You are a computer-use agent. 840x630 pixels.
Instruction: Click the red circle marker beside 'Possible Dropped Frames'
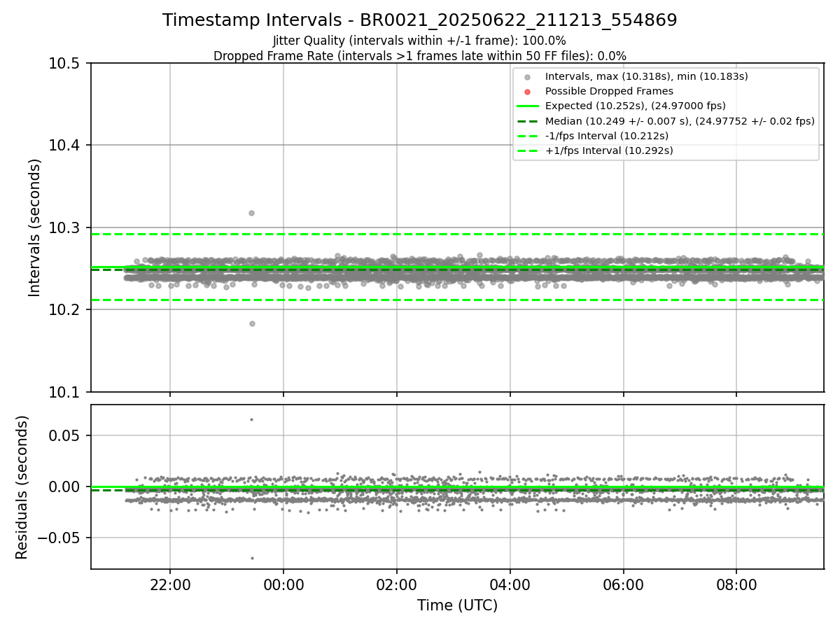tap(528, 92)
